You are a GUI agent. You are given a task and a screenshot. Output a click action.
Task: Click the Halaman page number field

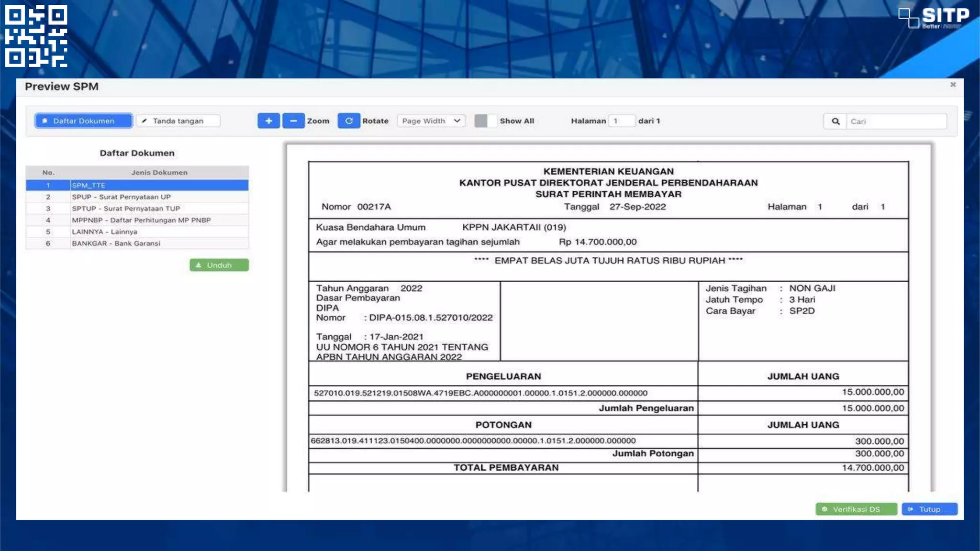[x=621, y=121]
